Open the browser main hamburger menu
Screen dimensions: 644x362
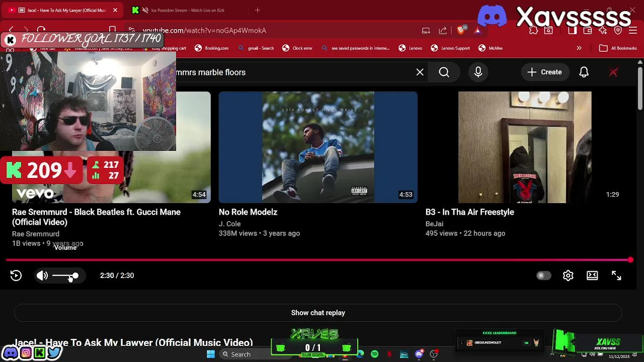[x=633, y=31]
